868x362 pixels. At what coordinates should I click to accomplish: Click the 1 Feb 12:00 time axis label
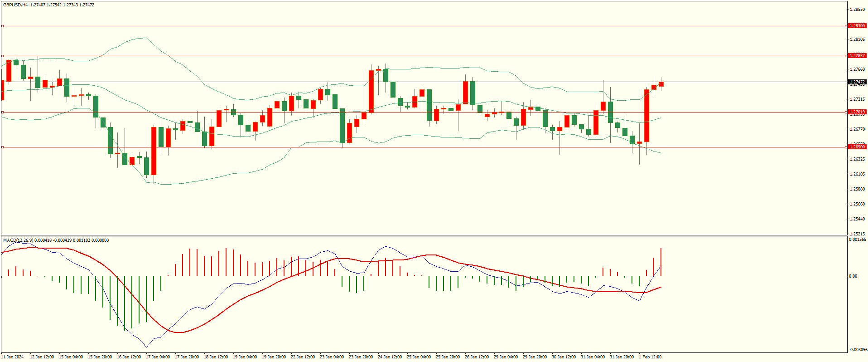coord(650,357)
